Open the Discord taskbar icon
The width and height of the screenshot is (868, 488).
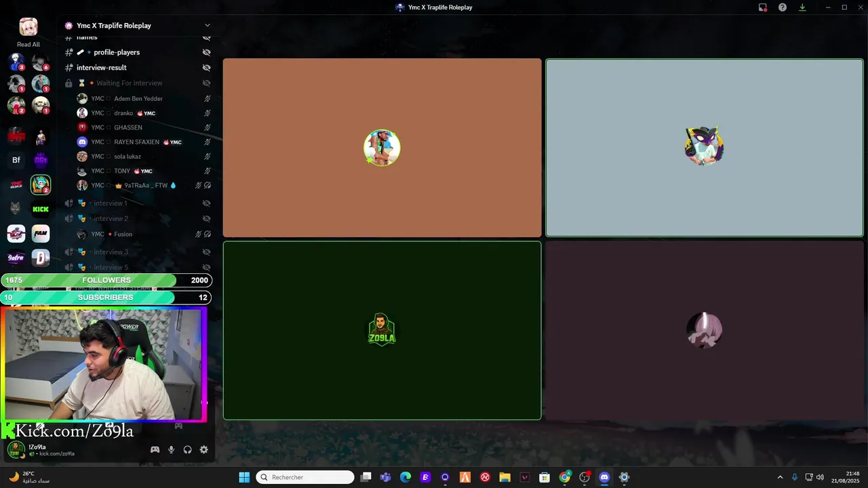click(604, 477)
